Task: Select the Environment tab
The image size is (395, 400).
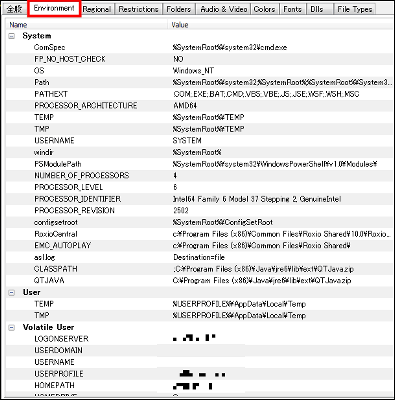Action: point(54,8)
